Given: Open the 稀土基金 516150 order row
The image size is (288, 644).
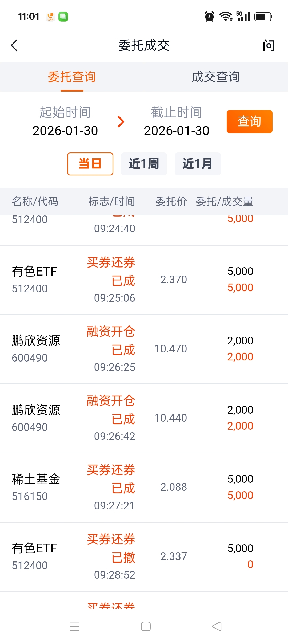Looking at the screenshot, I should (144, 488).
